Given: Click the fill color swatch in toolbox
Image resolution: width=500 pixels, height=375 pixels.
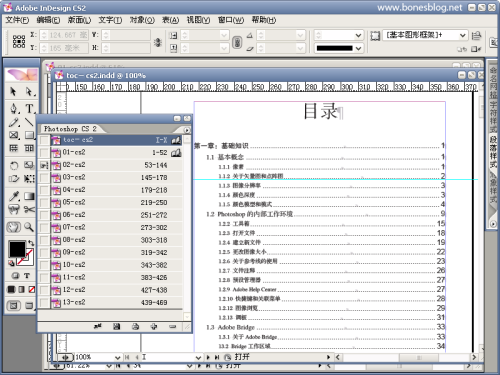Looking at the screenshot, I should (x=17, y=249).
